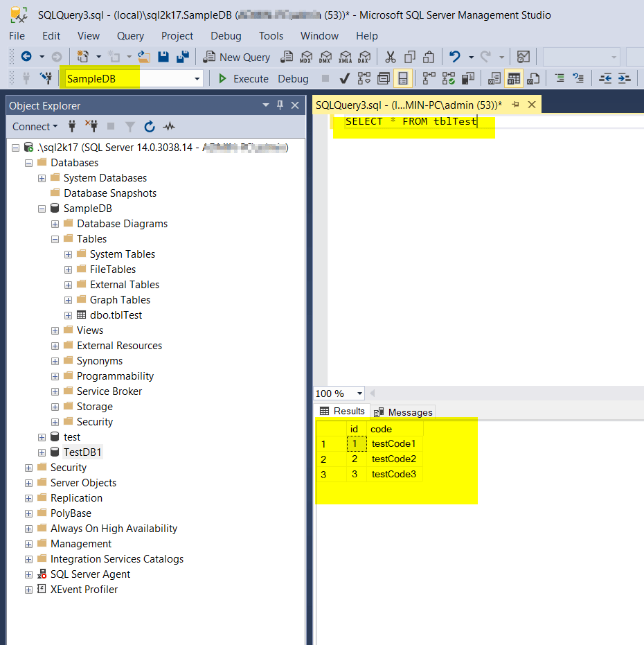
Task: Open the 100% zoom dropdown in results pane
Action: (x=355, y=393)
